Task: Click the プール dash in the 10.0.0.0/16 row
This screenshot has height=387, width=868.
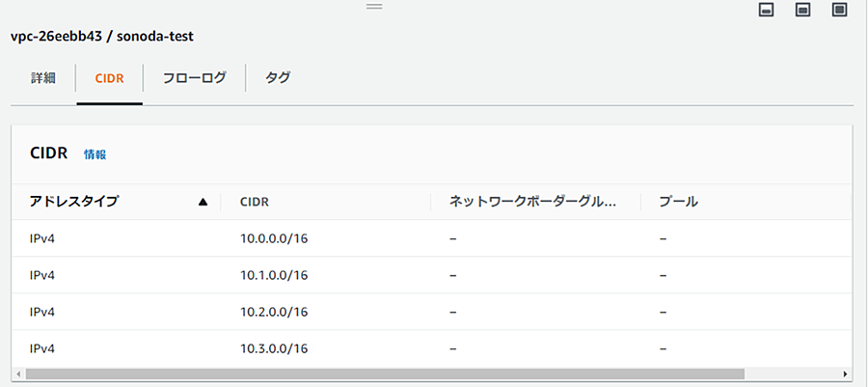Action: (x=663, y=238)
